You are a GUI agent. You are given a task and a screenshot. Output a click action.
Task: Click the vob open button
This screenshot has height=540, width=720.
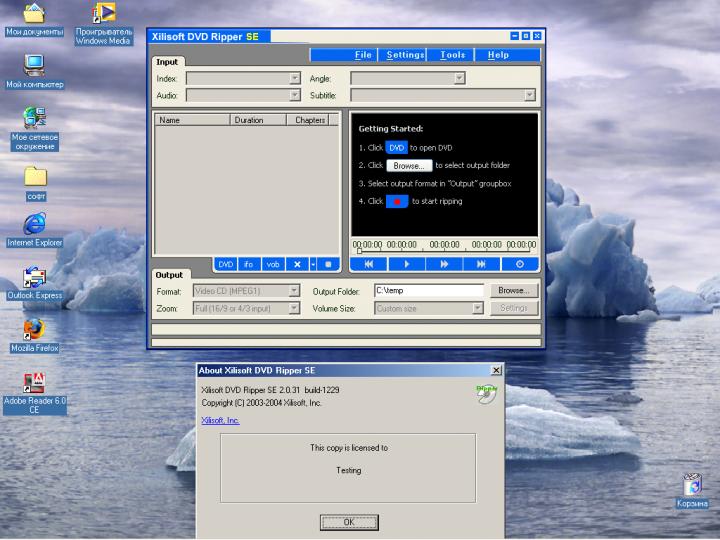click(x=273, y=264)
